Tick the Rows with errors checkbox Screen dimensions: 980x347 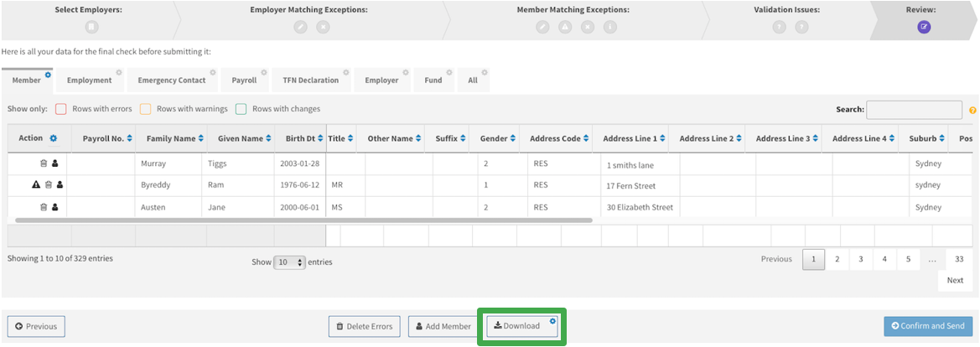pos(60,109)
